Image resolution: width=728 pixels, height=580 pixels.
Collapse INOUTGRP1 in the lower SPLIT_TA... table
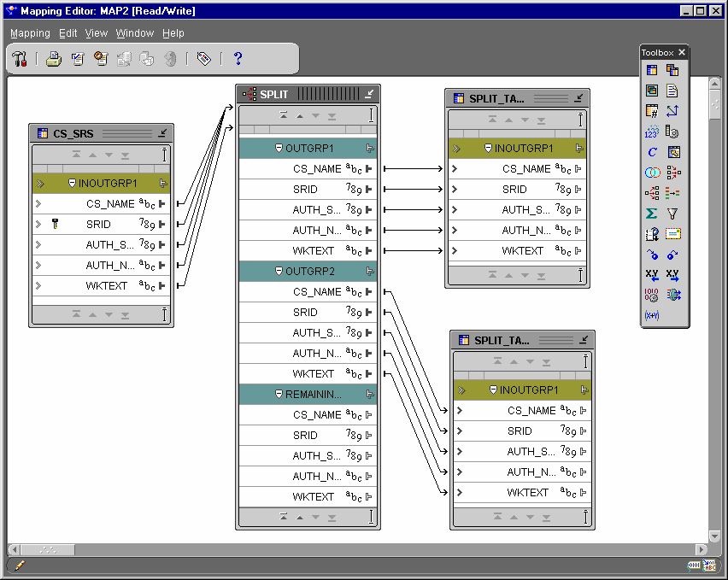point(493,390)
